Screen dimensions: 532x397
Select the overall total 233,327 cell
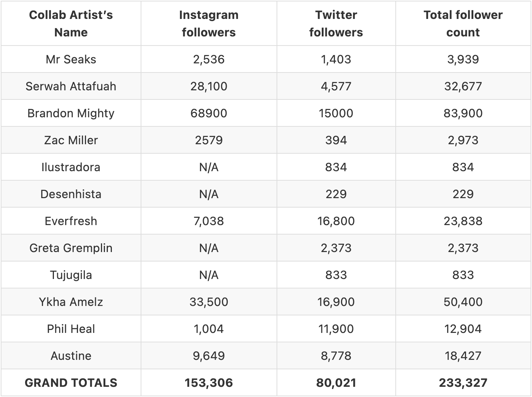pos(463,383)
